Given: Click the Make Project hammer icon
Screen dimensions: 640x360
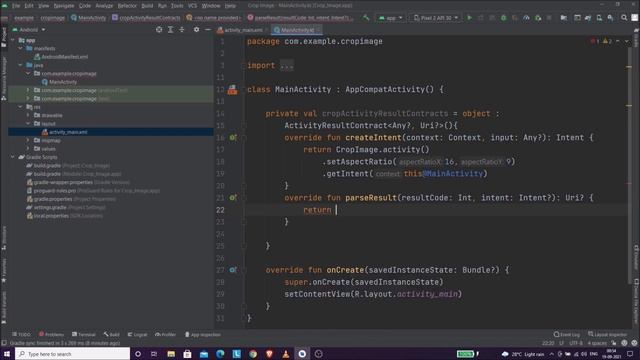Looking at the screenshot, I should (366, 18).
